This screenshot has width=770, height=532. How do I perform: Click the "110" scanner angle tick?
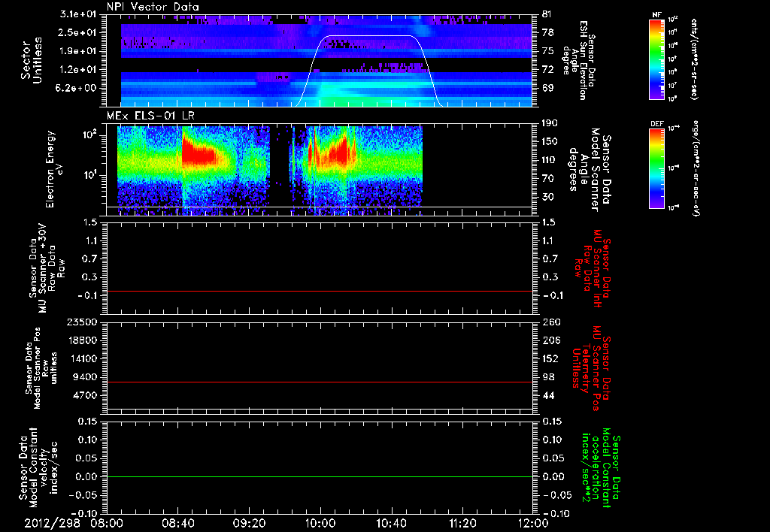click(x=550, y=160)
